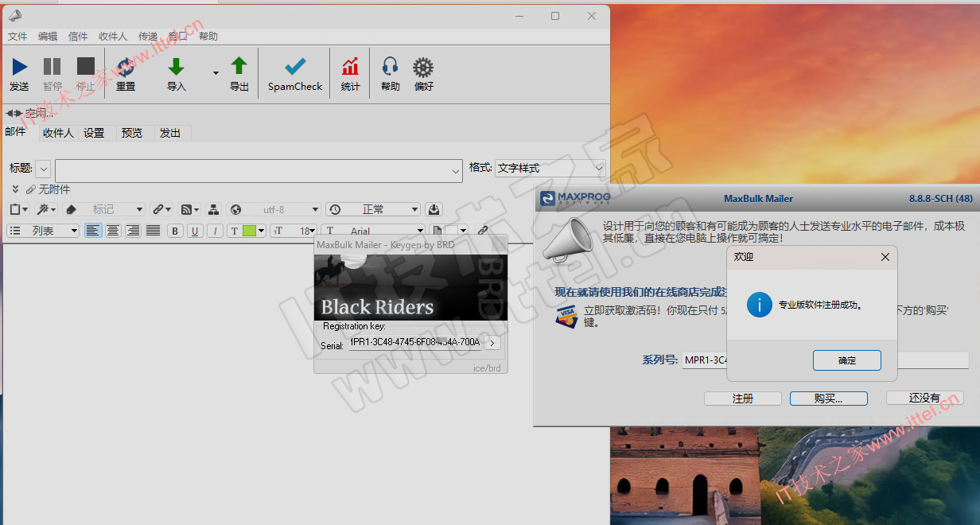Click 确定 in the 欢迎 dialog
This screenshot has height=525, width=980.
coord(847,360)
